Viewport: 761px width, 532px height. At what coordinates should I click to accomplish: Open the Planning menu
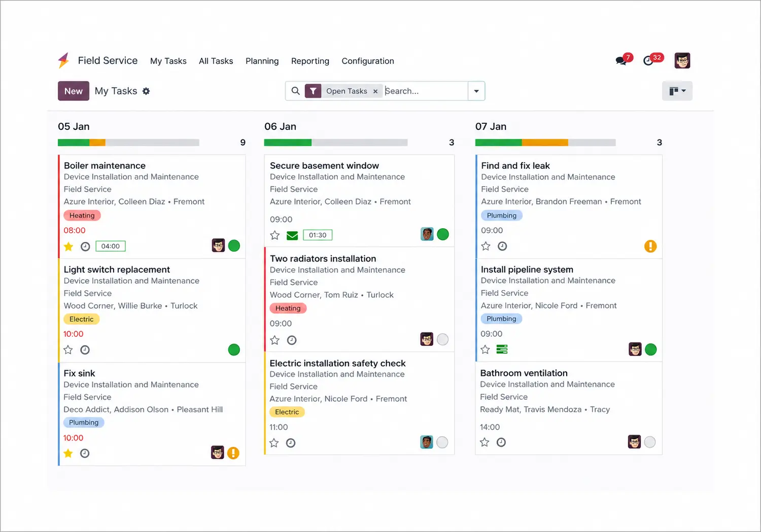[262, 61]
